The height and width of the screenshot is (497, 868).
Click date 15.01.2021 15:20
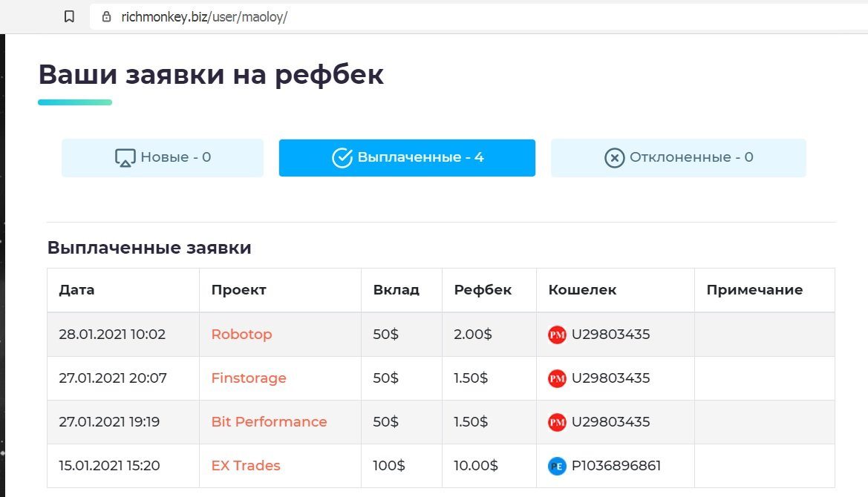click(x=110, y=466)
